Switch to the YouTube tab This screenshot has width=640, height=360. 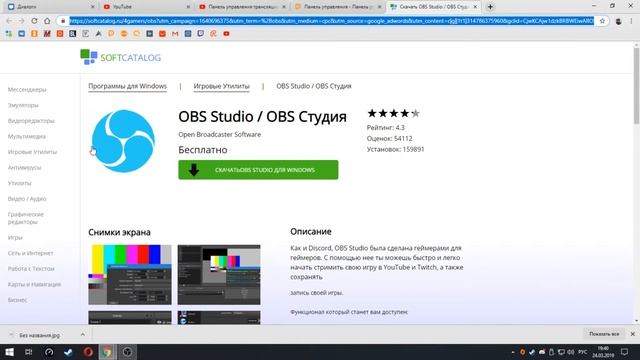147,7
